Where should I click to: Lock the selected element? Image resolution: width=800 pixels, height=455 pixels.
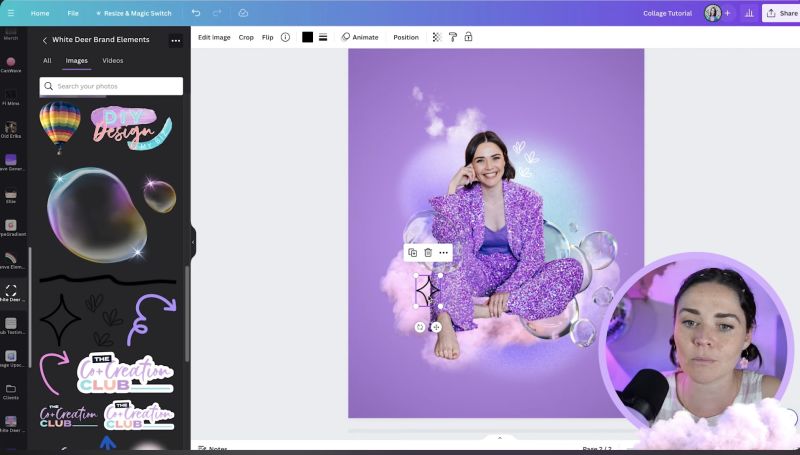point(468,37)
